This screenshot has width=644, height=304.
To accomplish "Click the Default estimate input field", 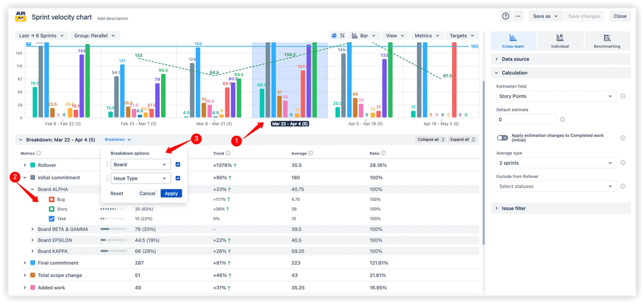I will (526, 119).
